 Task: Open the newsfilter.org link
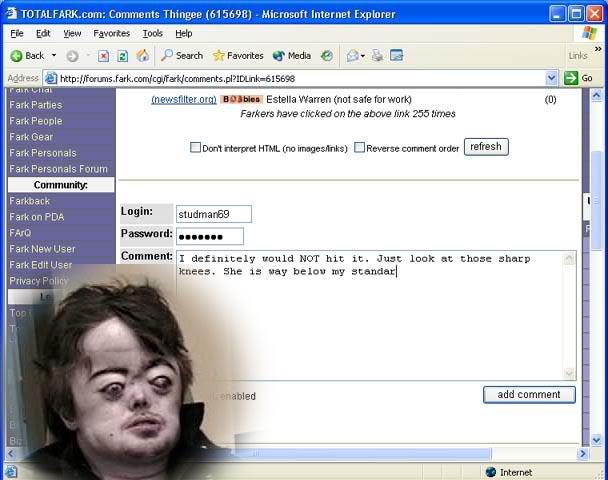tap(184, 100)
